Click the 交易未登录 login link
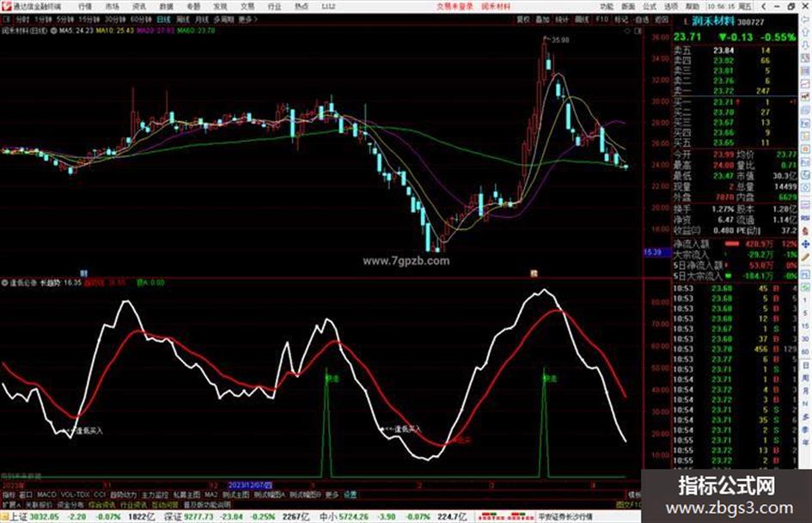This screenshot has height=523, width=812. 455,7
